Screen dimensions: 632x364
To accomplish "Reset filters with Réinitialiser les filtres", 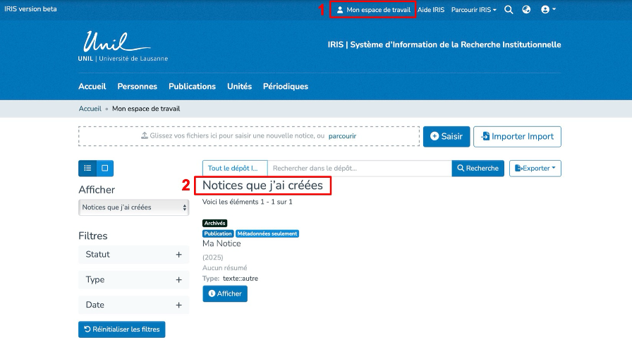I will 121,329.
